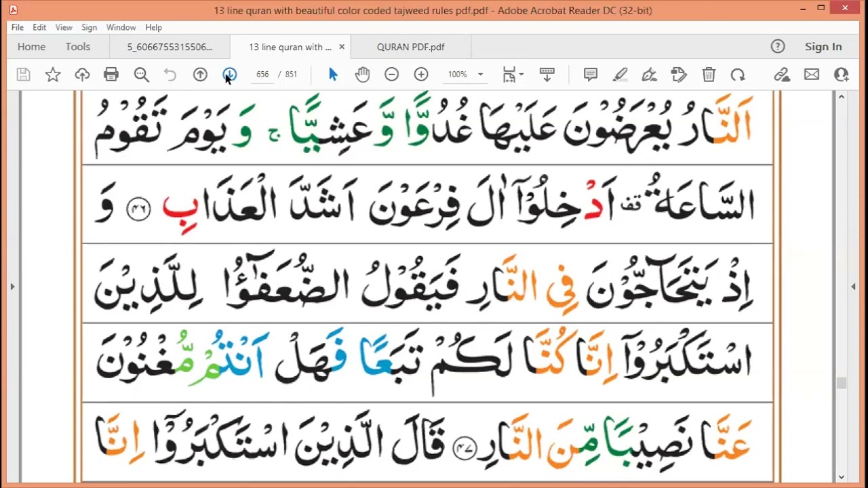Choose the Selection arrow tool
This screenshot has height=488, width=868.
pyautogui.click(x=333, y=75)
